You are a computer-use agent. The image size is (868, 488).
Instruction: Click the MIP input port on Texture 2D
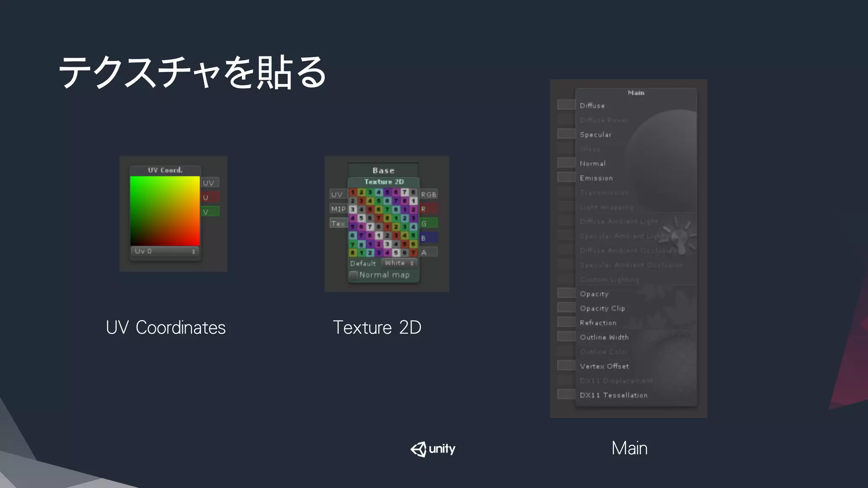(338, 209)
